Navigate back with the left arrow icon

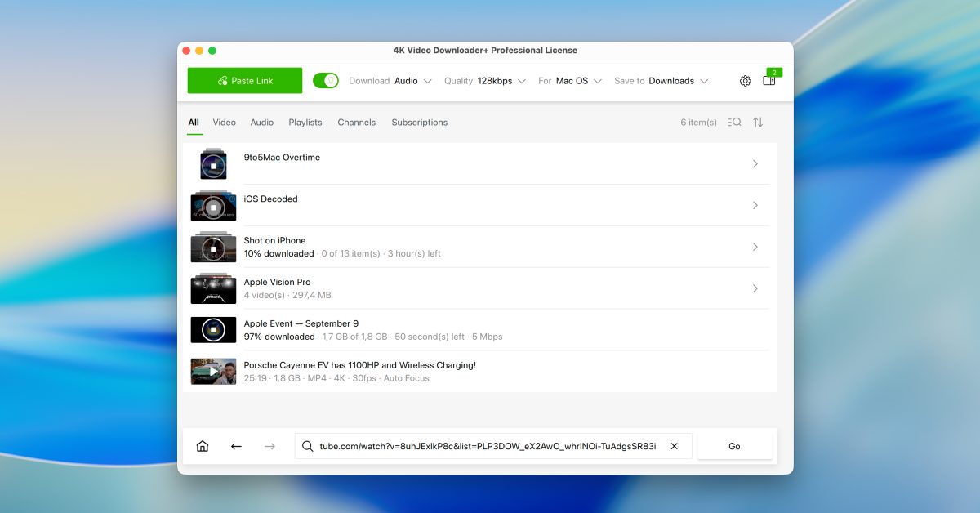tap(236, 446)
